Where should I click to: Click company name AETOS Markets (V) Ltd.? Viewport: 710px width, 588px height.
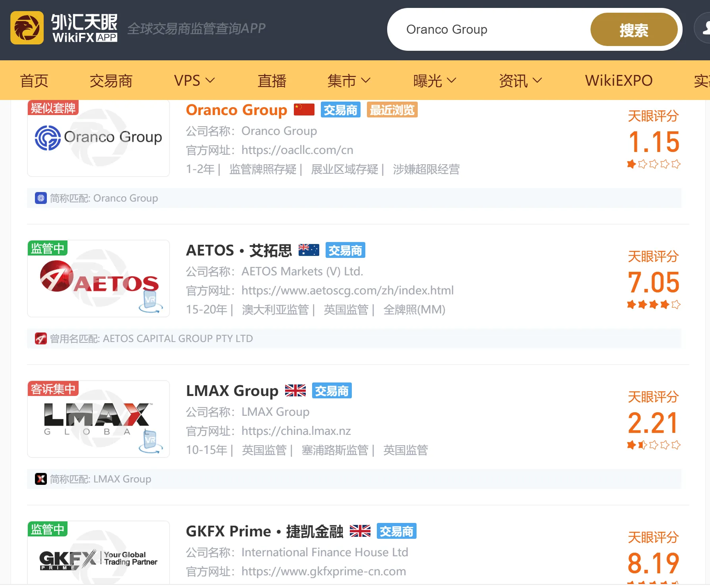pos(302,271)
